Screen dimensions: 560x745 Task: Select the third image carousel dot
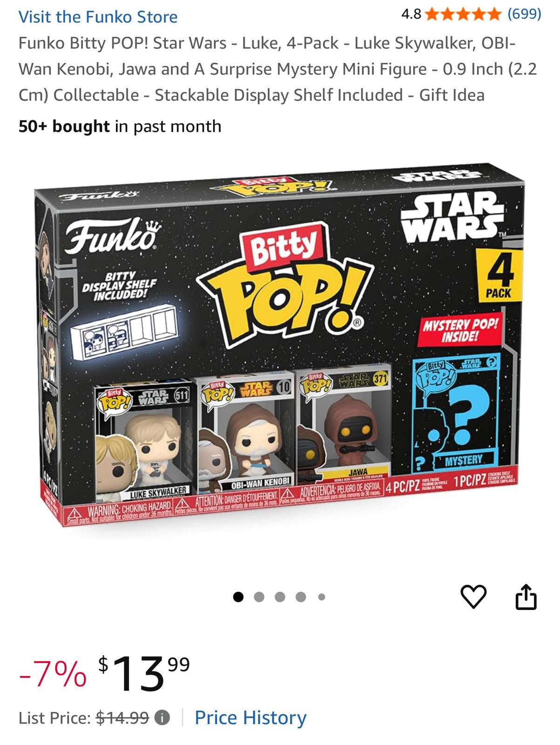[280, 596]
